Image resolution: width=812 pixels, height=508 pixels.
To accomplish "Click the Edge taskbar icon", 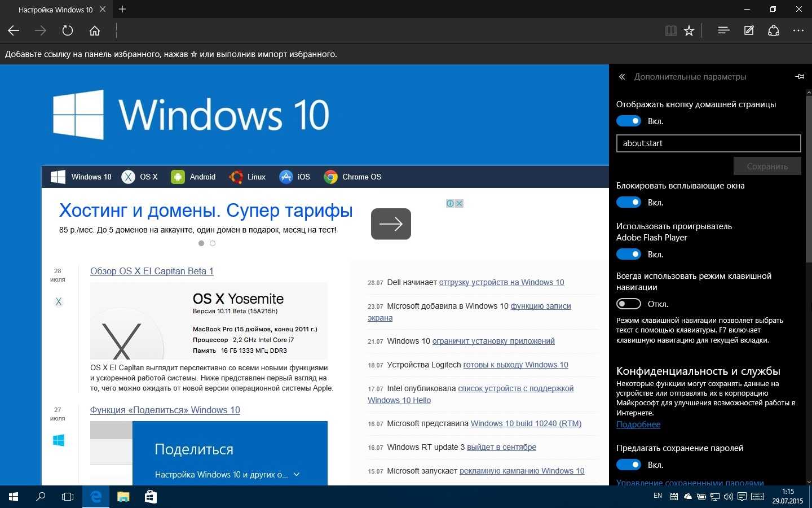I will coord(96,497).
